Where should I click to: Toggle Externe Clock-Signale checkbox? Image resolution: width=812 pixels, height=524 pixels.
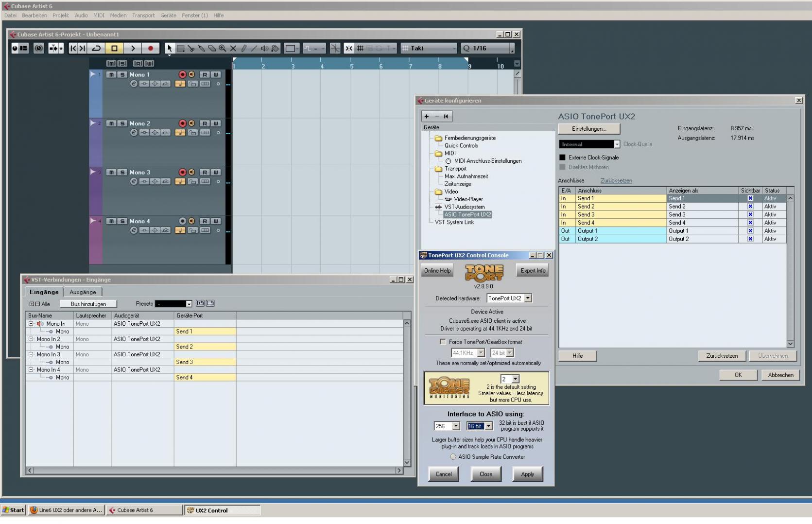pos(562,157)
